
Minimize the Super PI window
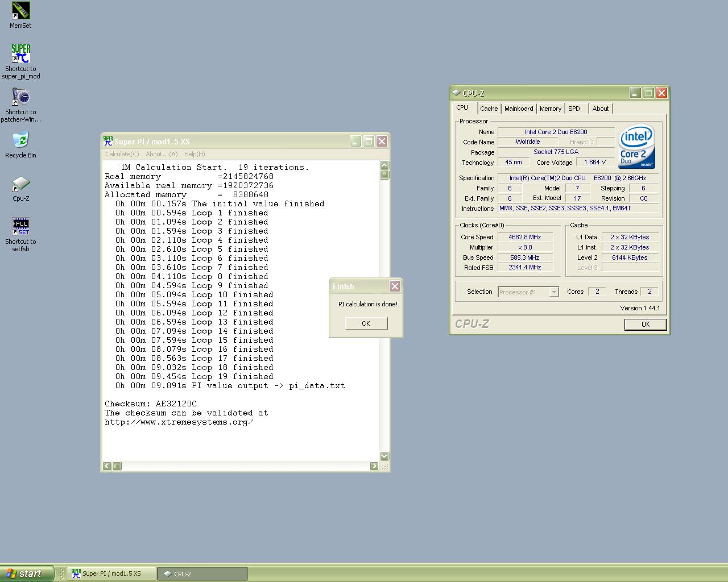pos(355,141)
